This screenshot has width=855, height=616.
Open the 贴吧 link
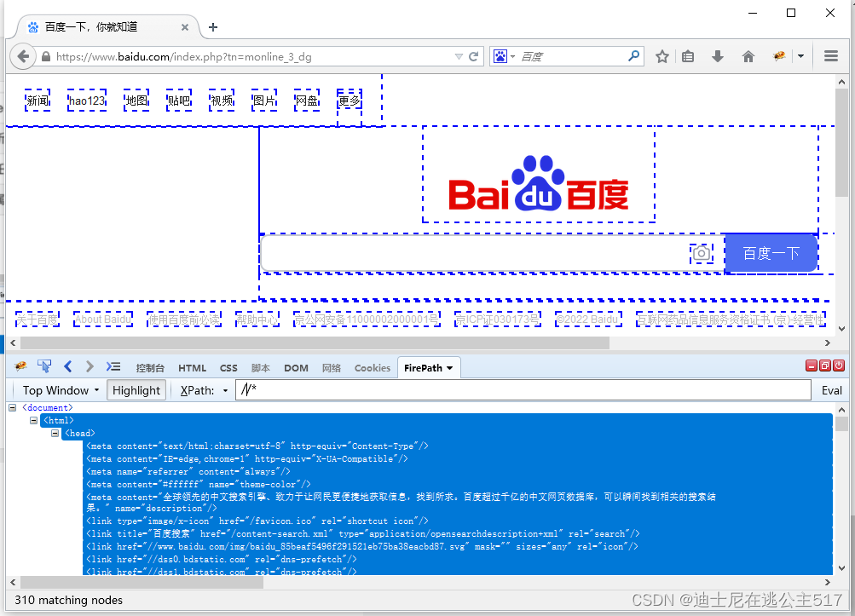[x=179, y=101]
